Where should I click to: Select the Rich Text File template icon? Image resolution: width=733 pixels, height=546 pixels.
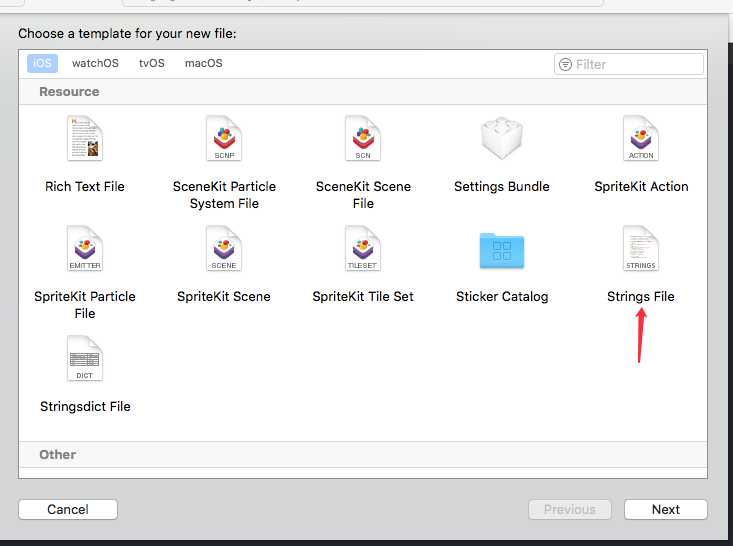click(x=85, y=138)
